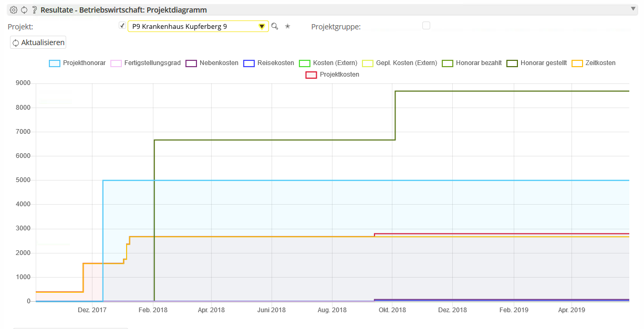Open panel settings gear icon

pos(14,10)
